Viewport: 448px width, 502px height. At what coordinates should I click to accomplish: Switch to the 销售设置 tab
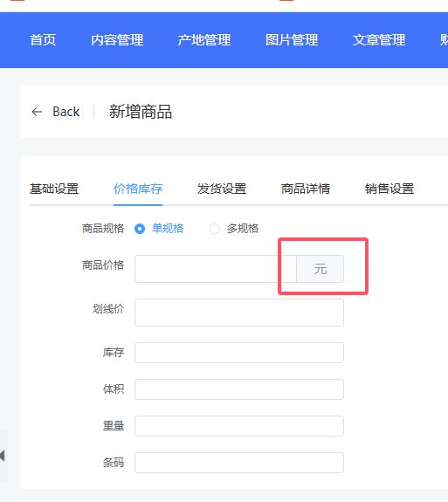[389, 189]
